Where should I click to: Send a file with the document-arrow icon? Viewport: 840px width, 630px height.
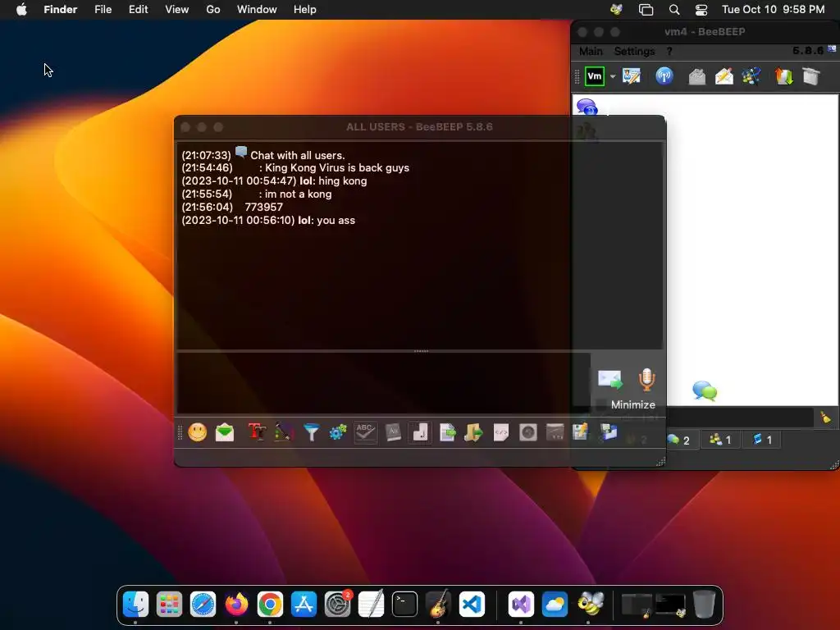447,431
